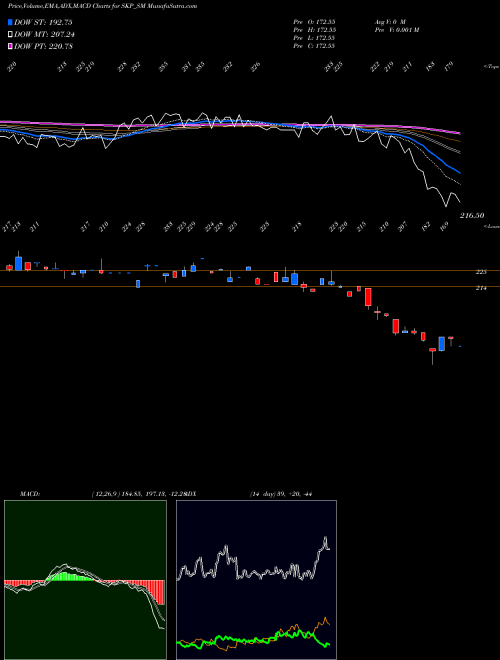The image size is (500, 660).
Task: Click the 214 support level label
Action: pos(481,288)
